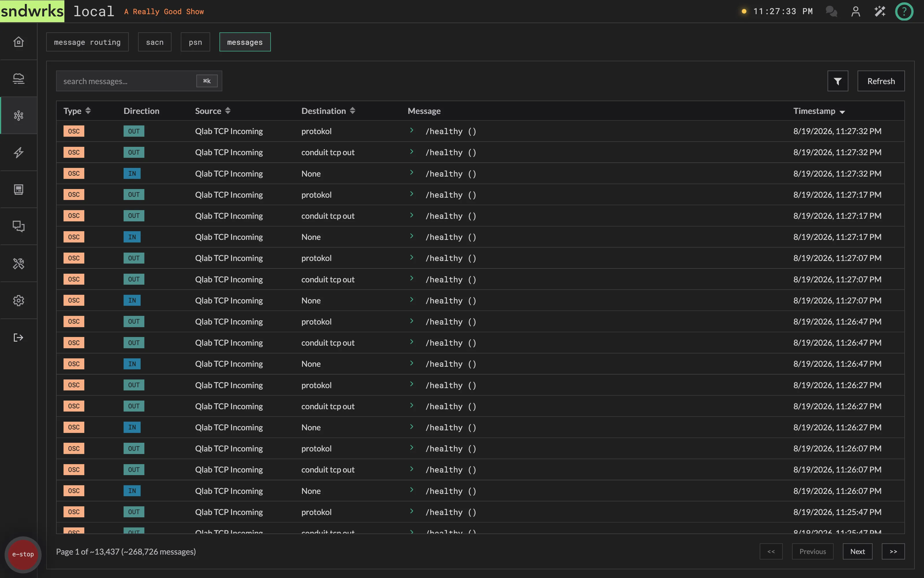
Task: Expand protokol message at 11:27:07 PM
Action: pos(411,257)
